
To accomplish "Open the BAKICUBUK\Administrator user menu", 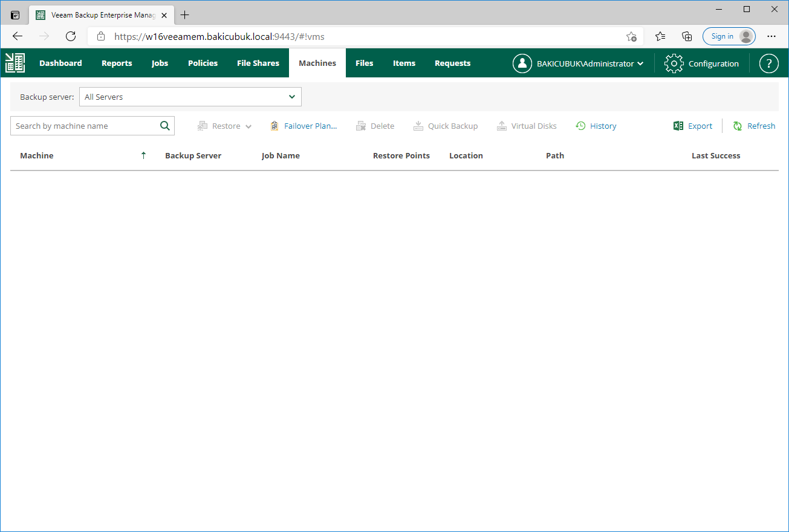I will tap(578, 63).
